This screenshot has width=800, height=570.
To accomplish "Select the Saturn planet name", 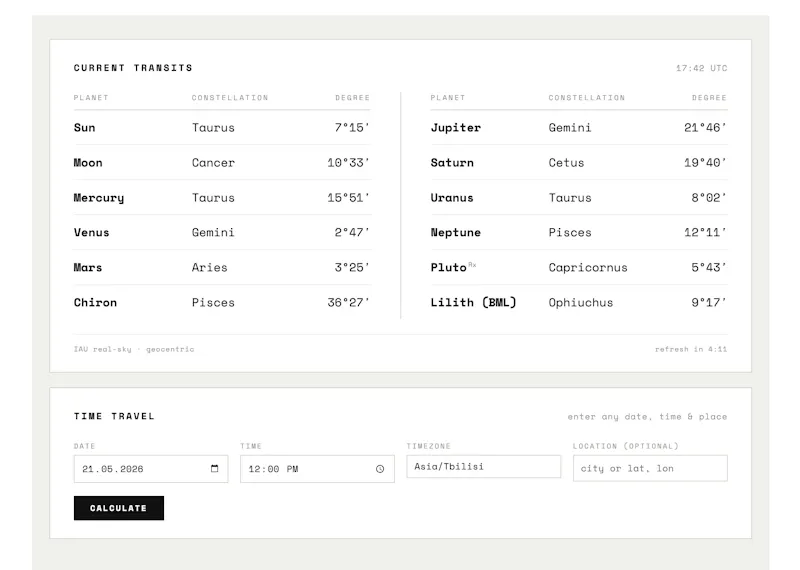I will (452, 163).
